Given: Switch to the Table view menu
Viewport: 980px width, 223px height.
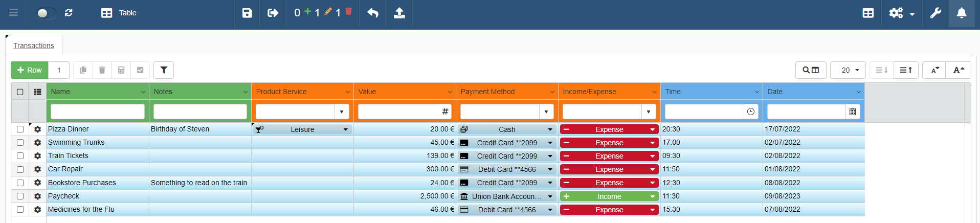Looking at the screenshot, I should (119, 13).
